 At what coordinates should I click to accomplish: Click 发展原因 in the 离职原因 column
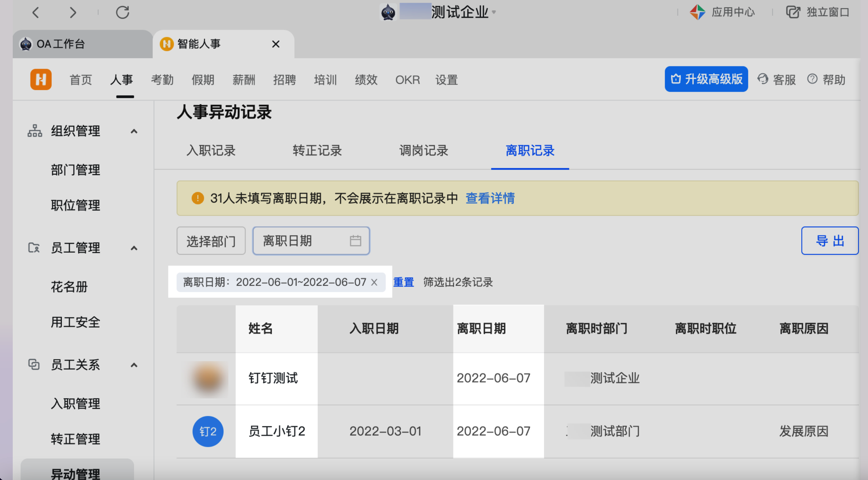[x=804, y=431]
